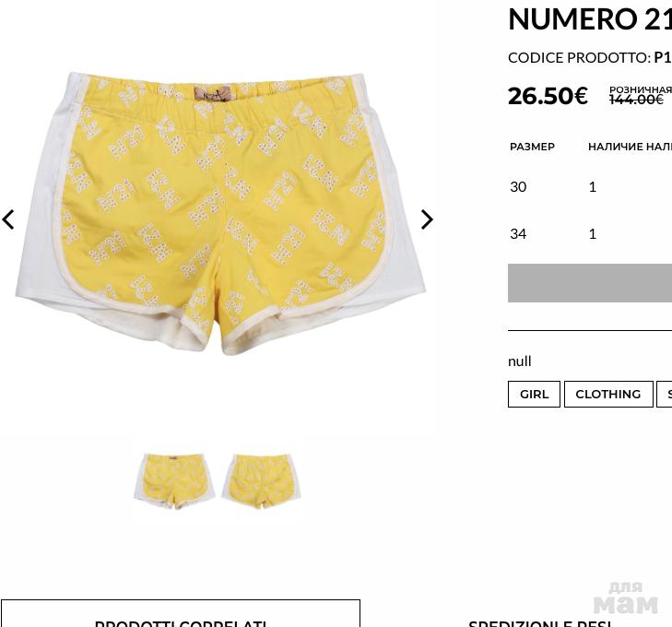Select the first front-view shorts thumbnail

tap(174, 480)
